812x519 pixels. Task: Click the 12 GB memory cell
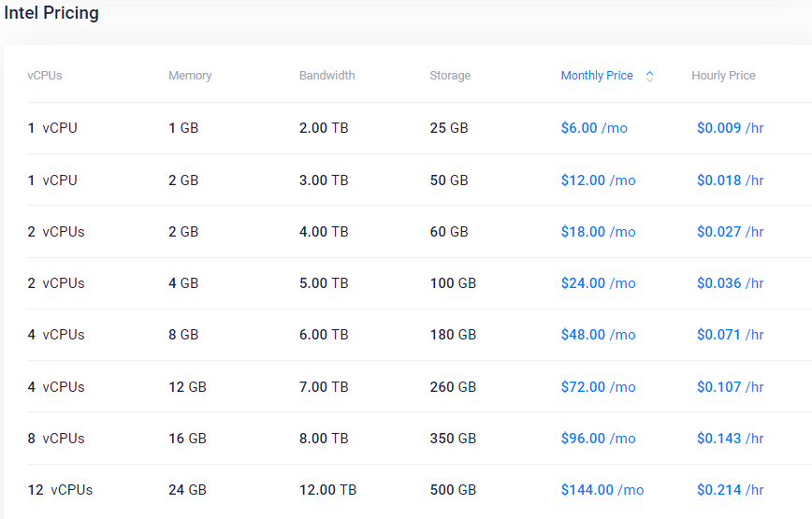[x=187, y=386]
